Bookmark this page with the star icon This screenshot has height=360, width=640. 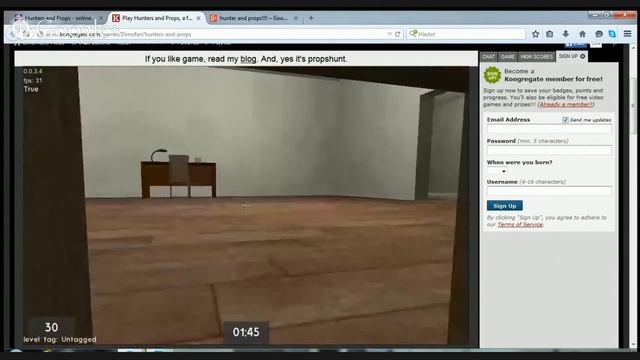click(x=536, y=34)
